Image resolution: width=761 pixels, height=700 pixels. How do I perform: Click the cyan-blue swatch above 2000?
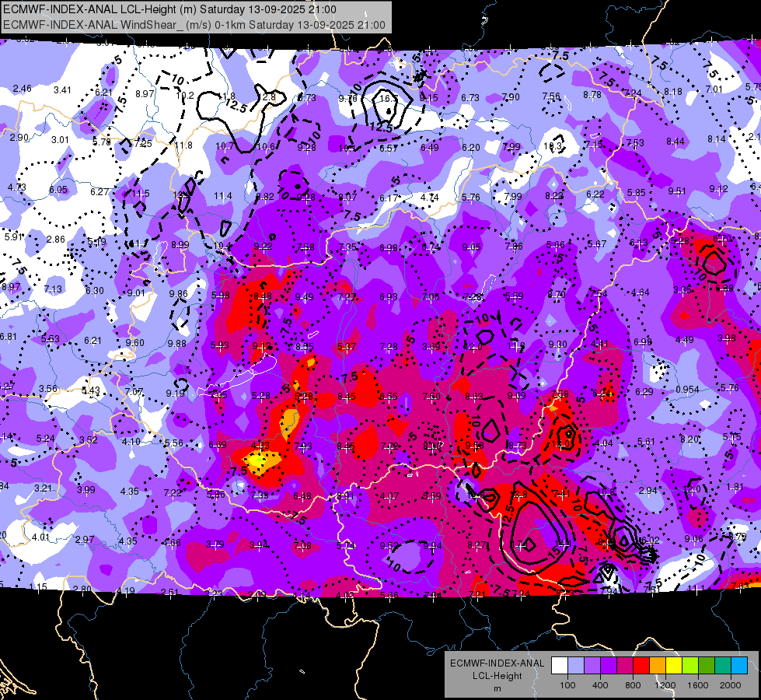point(740,665)
